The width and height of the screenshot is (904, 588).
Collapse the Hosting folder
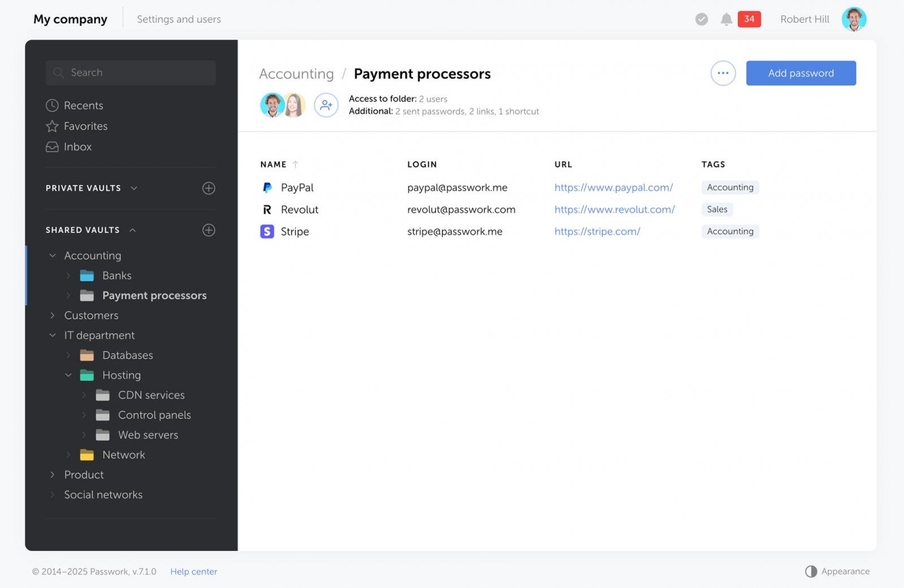pyautogui.click(x=69, y=374)
